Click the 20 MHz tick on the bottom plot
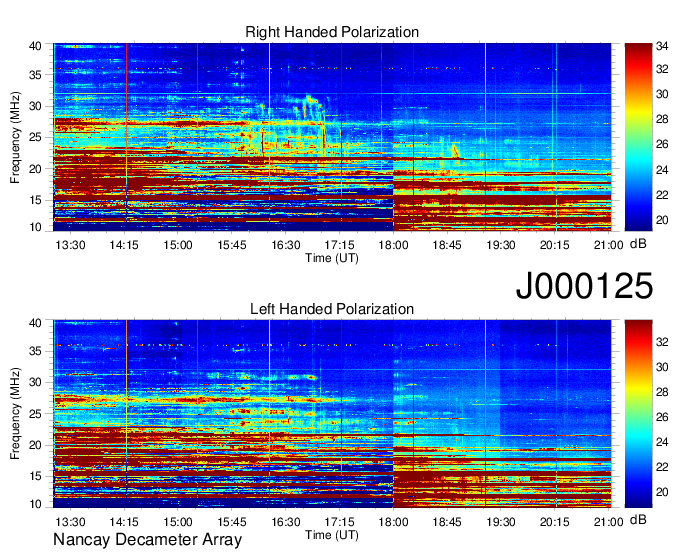The height and width of the screenshot is (552, 680). point(35,445)
